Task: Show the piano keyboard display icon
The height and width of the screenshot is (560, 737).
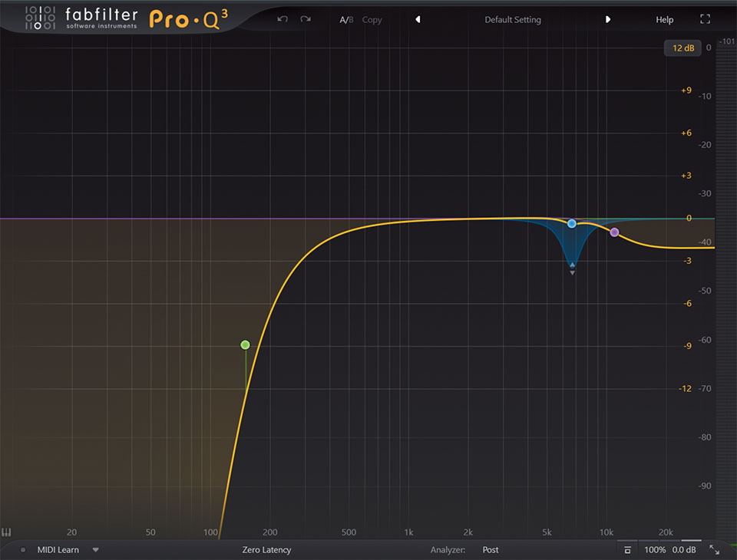Action: [6, 532]
